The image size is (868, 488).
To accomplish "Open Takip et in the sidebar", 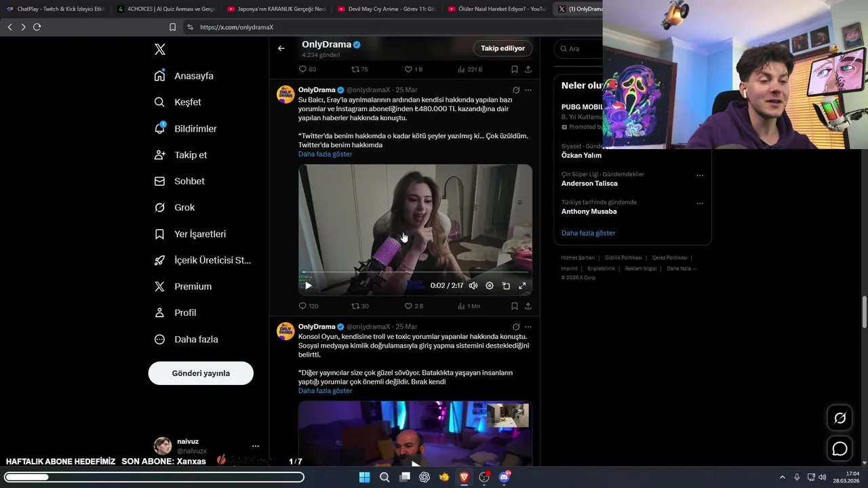I will point(180,155).
